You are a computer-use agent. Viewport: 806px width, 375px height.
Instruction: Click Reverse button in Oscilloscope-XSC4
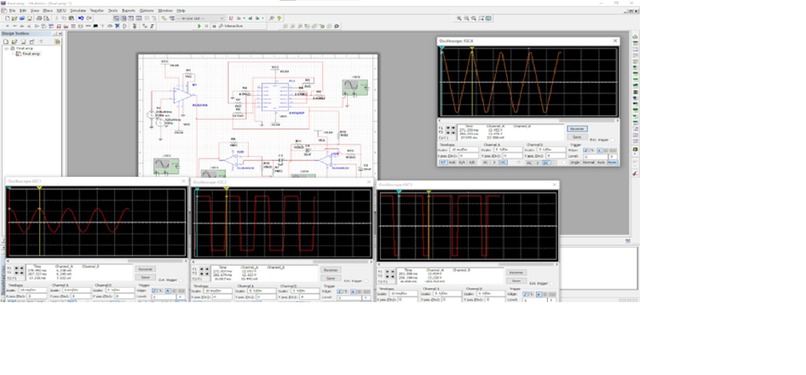tap(577, 129)
